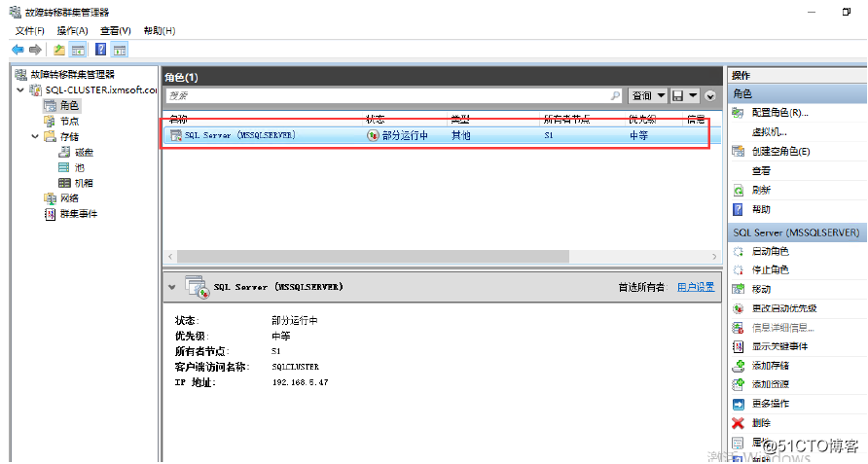Click the 刷新 refresh action
The width and height of the screenshot is (868, 464).
[x=761, y=190]
